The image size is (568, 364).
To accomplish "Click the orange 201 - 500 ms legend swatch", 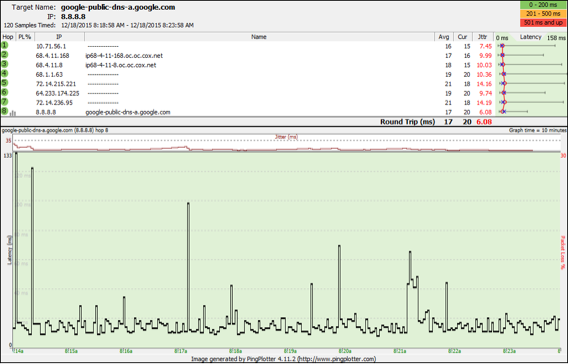I will pos(543,14).
